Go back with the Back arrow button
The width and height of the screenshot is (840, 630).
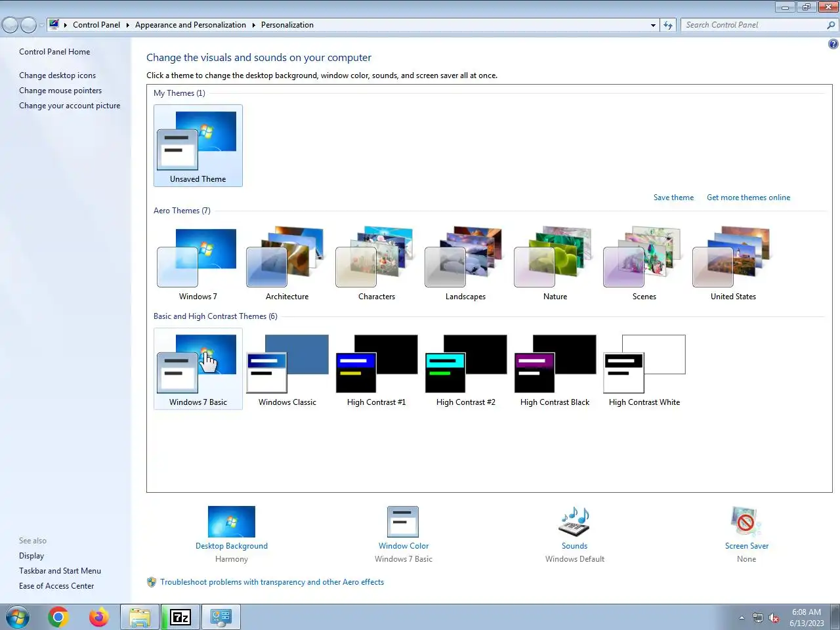pyautogui.click(x=10, y=25)
